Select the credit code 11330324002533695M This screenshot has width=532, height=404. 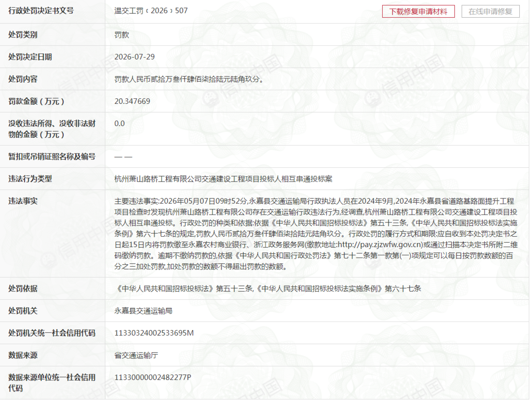[x=154, y=333]
